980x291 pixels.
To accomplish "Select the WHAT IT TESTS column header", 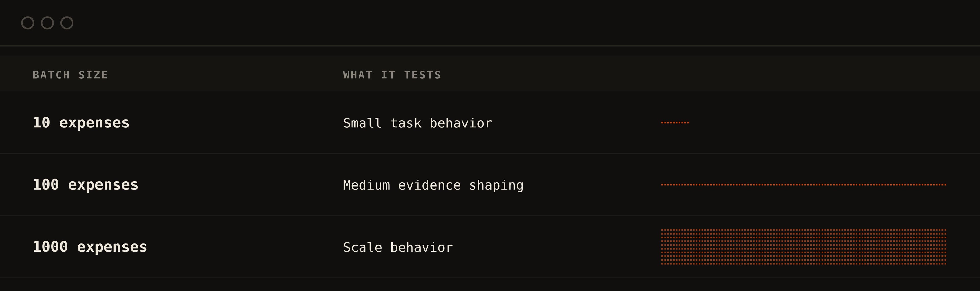I will (x=392, y=75).
